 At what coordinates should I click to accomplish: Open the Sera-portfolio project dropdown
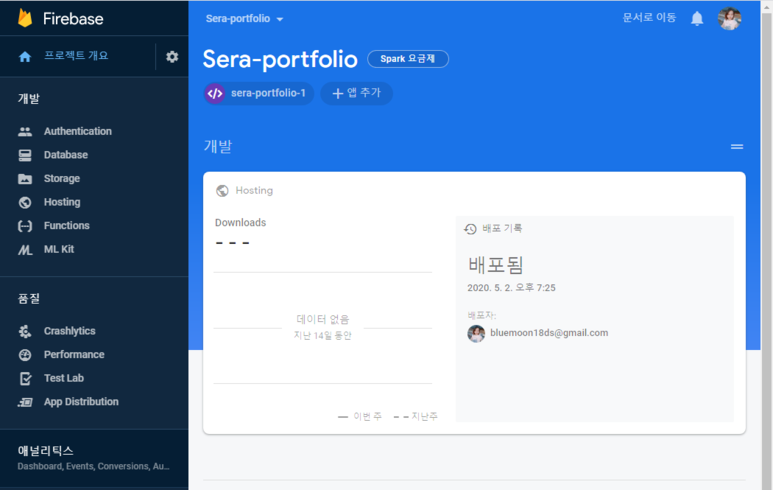pyautogui.click(x=245, y=19)
